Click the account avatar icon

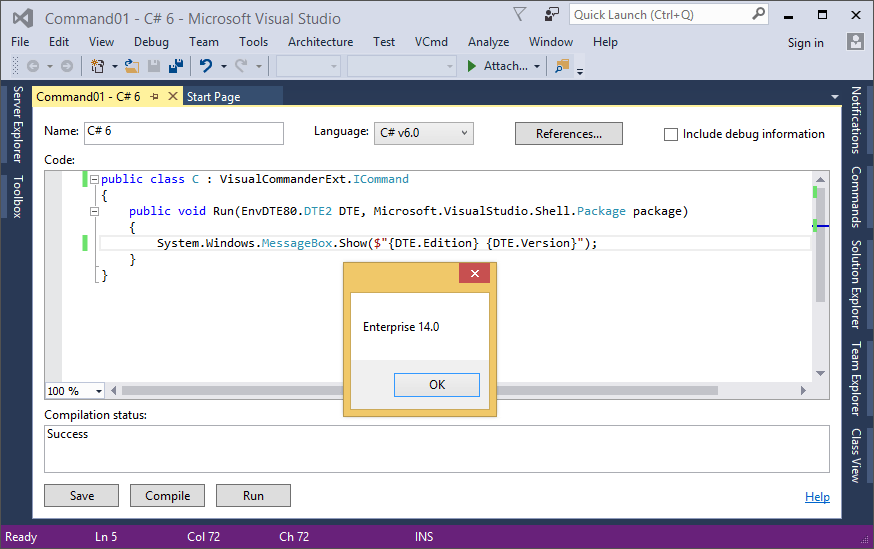(x=855, y=42)
